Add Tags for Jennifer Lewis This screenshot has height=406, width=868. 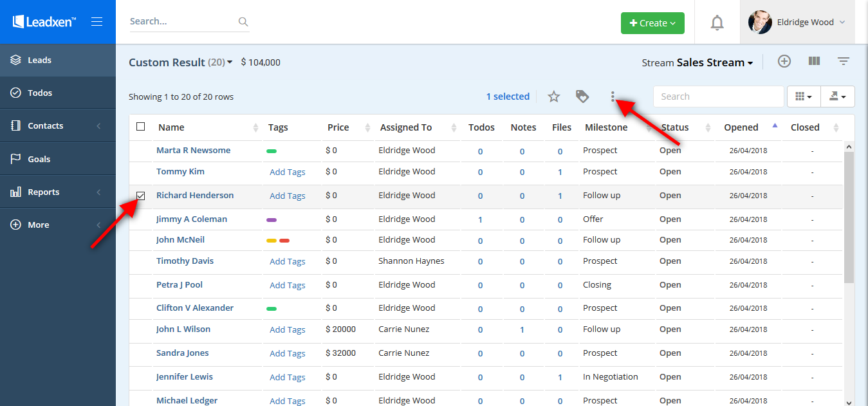coord(287,377)
